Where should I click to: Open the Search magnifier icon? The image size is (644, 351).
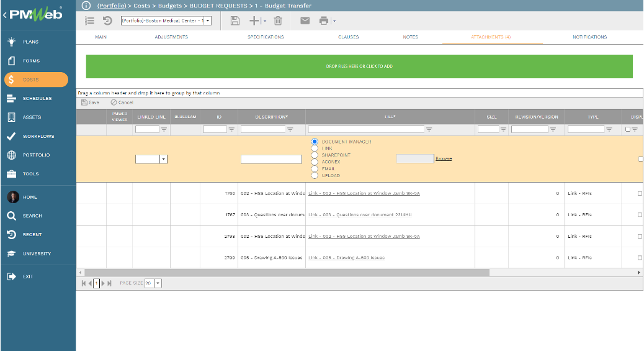coord(12,216)
